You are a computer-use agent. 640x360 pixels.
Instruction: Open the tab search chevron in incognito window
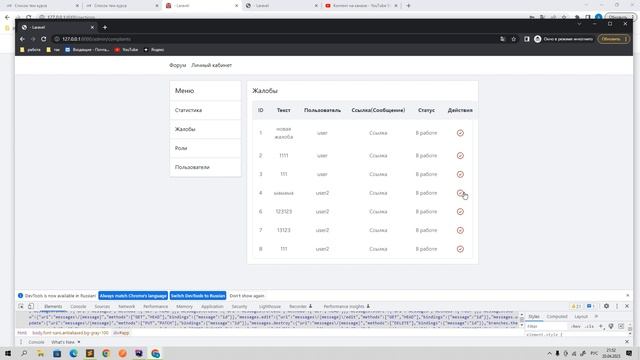(x=579, y=24)
